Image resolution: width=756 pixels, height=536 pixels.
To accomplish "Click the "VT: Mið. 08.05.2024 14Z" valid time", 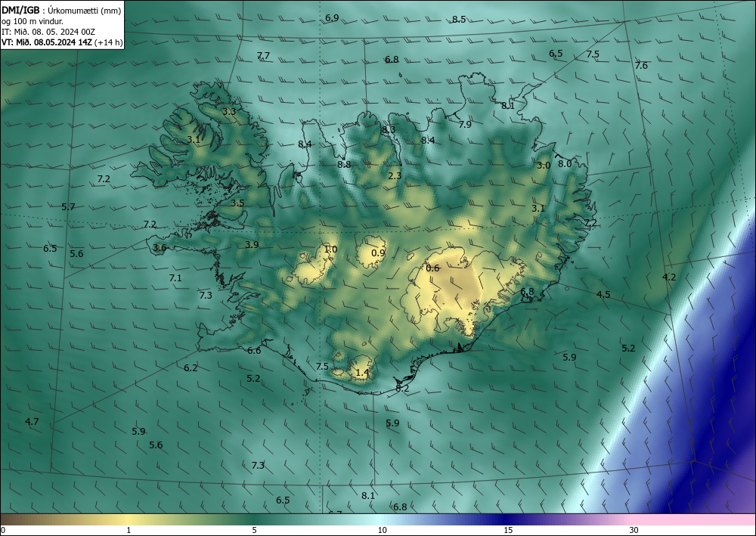I will tap(47, 42).
